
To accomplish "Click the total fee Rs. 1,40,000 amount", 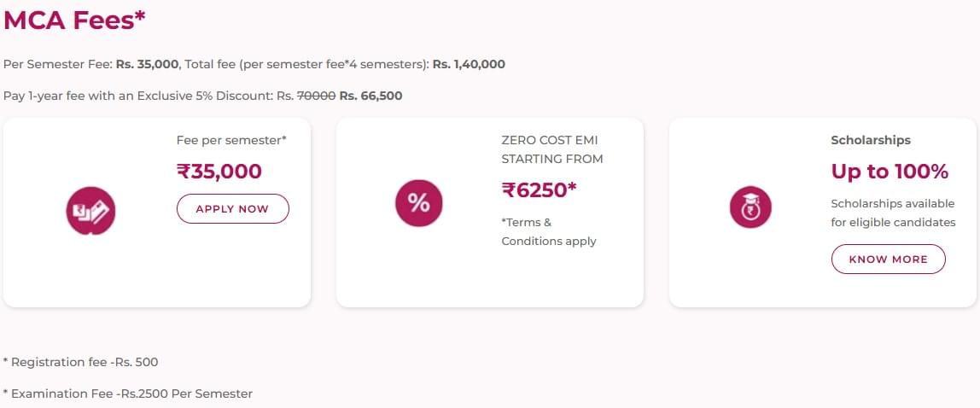I will tap(469, 65).
